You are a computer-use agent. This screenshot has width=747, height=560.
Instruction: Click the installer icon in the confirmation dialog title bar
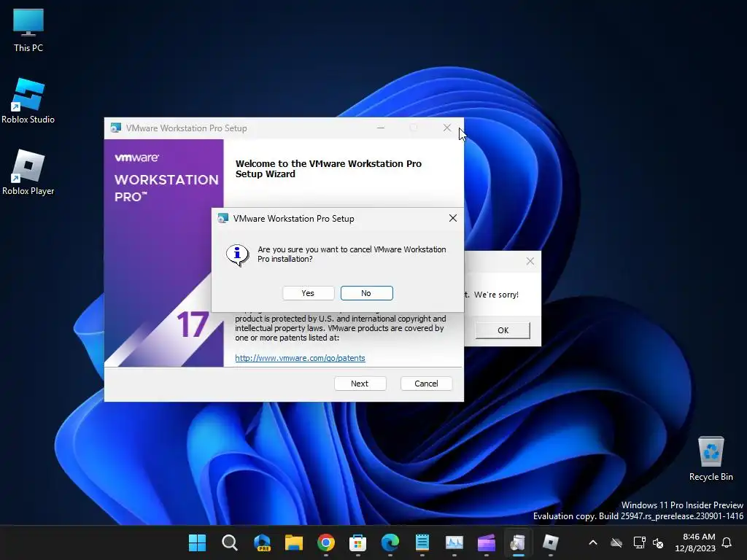(222, 218)
